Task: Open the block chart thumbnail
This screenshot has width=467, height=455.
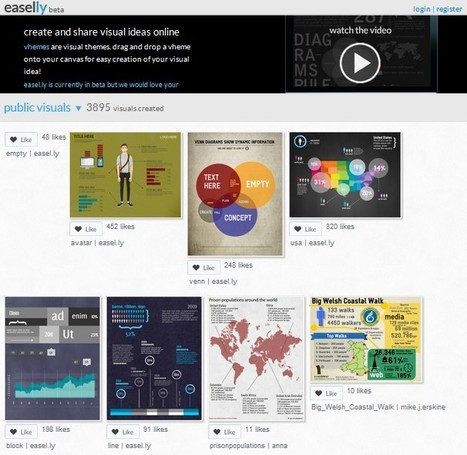Action: (52, 358)
